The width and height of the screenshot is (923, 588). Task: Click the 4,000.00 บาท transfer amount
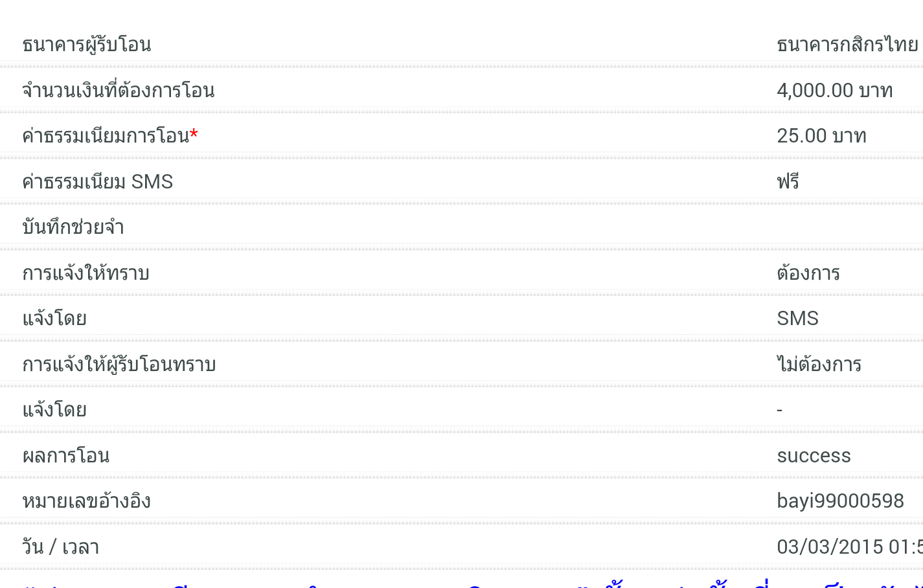pos(835,90)
